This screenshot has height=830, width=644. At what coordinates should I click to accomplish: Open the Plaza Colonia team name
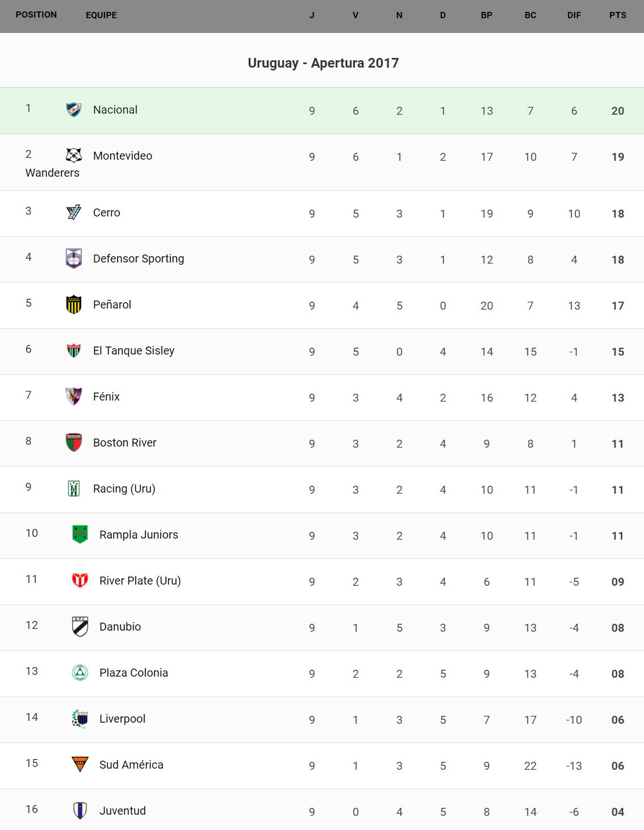pos(133,673)
